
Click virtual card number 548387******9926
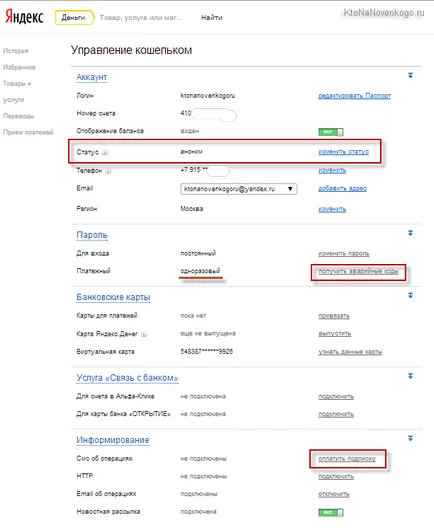[x=206, y=352]
